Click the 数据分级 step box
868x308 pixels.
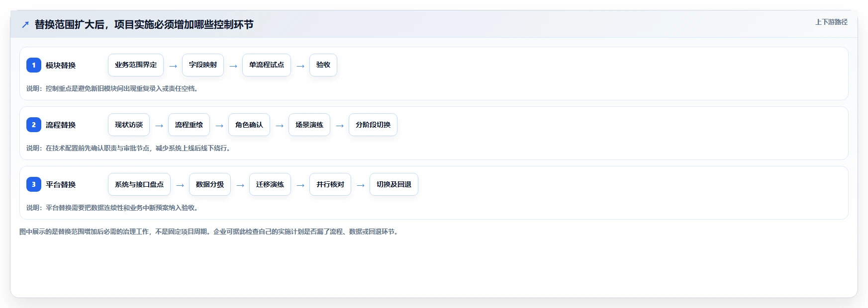pos(210,184)
